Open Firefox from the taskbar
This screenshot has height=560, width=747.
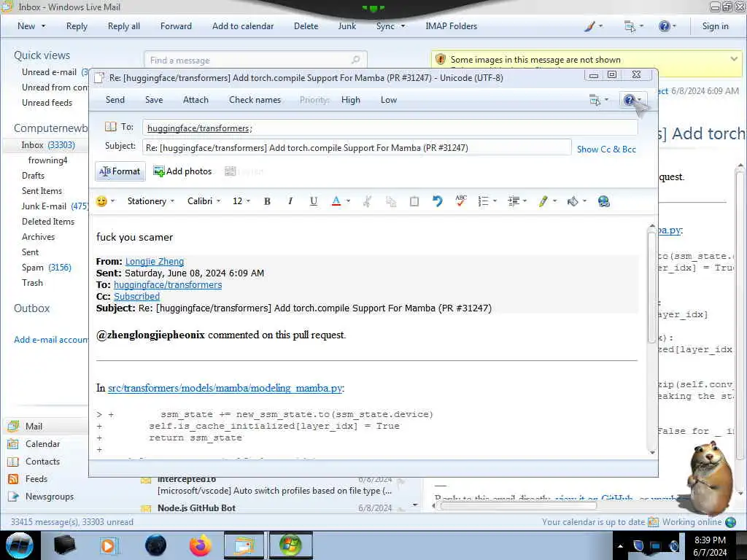tap(201, 545)
